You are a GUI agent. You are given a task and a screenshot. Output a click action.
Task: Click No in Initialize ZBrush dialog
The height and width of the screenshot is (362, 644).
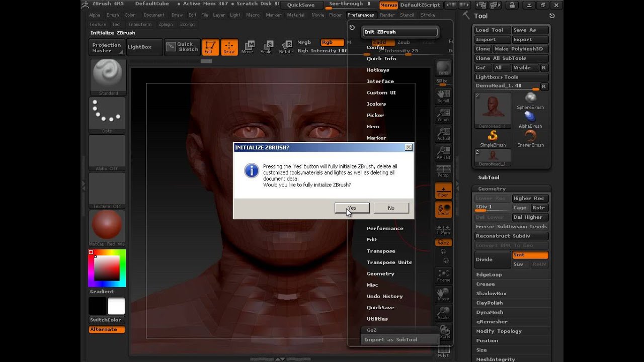[391, 208]
